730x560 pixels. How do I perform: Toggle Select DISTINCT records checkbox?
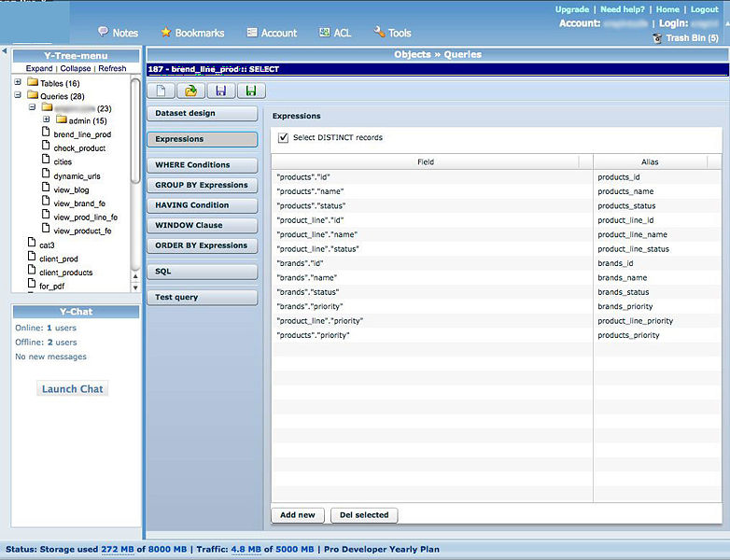tap(284, 137)
